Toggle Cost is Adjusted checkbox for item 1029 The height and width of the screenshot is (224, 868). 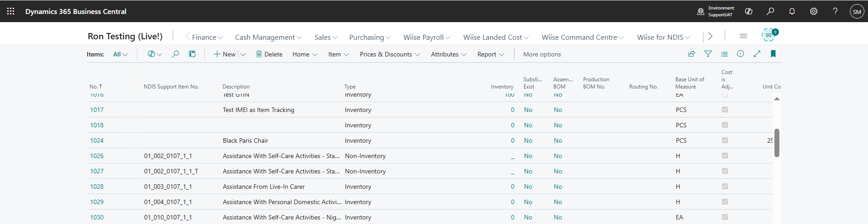pyautogui.click(x=725, y=201)
